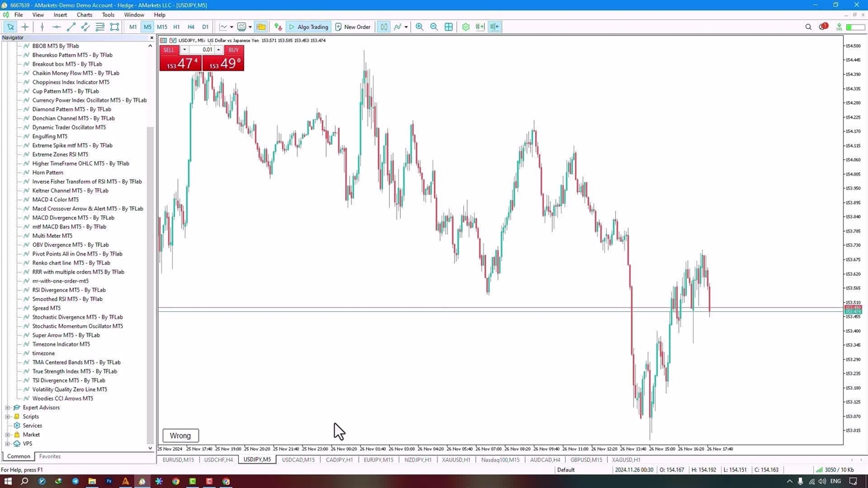Viewport: 868px width, 488px height.
Task: Increase lot volume with the up arrow
Action: (x=218, y=50)
